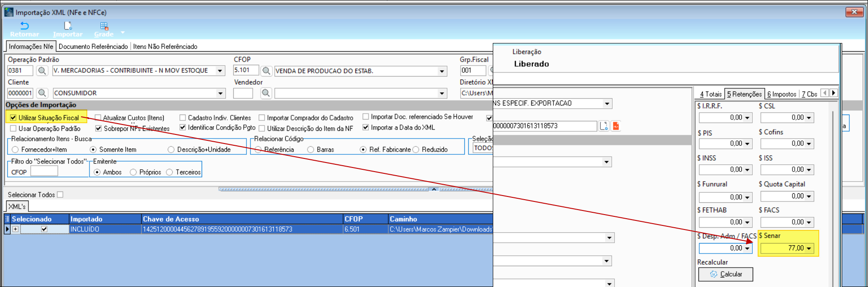Click the Retornar toolbar icon
868x287 pixels.
pyautogui.click(x=24, y=29)
